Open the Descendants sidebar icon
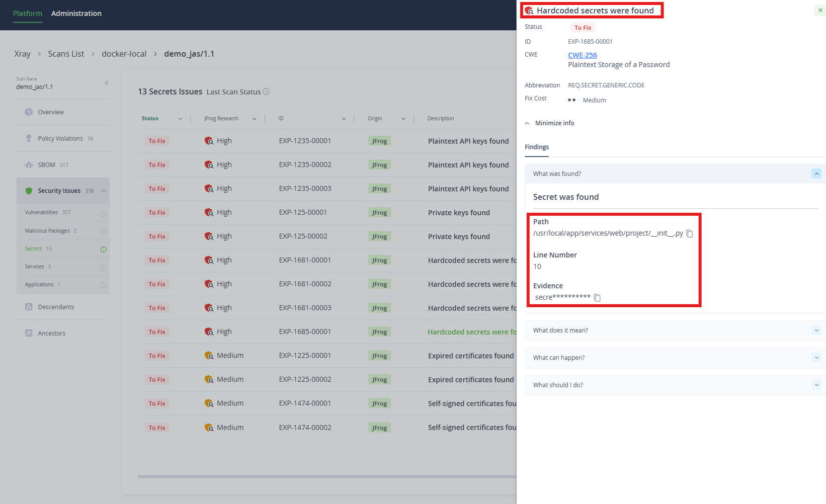 [x=29, y=307]
